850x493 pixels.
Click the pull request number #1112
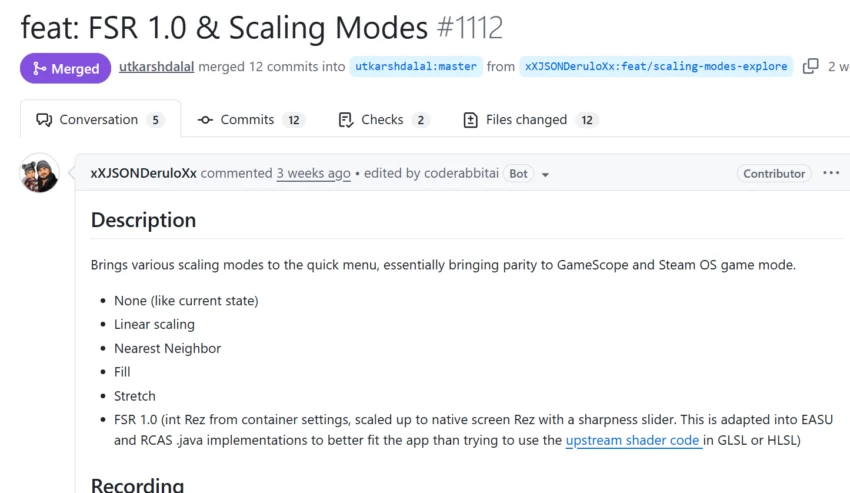click(x=469, y=28)
